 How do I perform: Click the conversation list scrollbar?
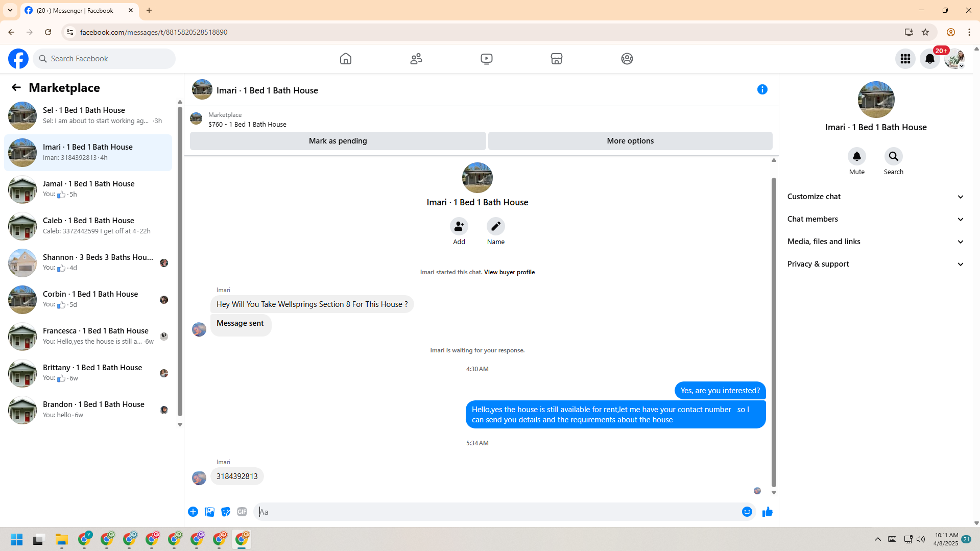click(x=180, y=261)
